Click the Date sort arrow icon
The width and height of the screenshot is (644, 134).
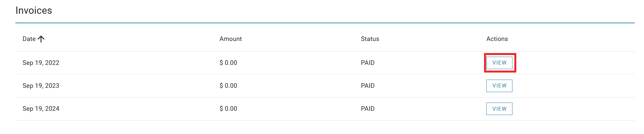41,39
